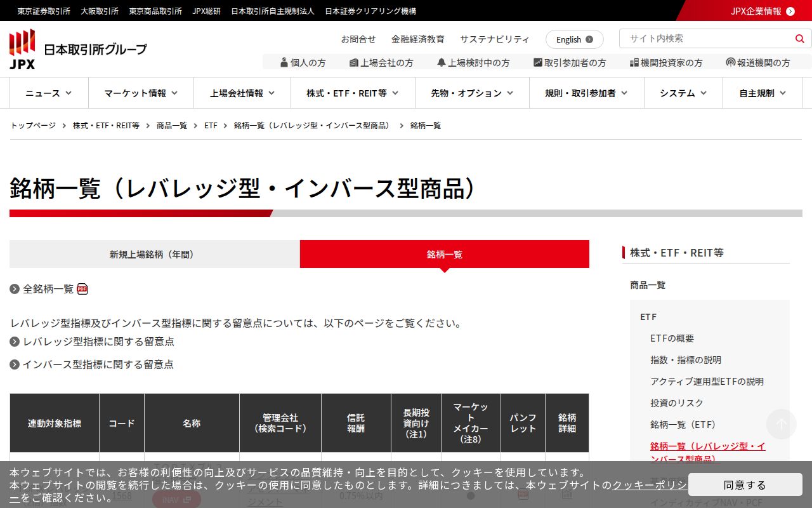The width and height of the screenshot is (812, 508).
Task: Go to 株式・ETF・REIT等 breadcrumb
Action: 106,126
